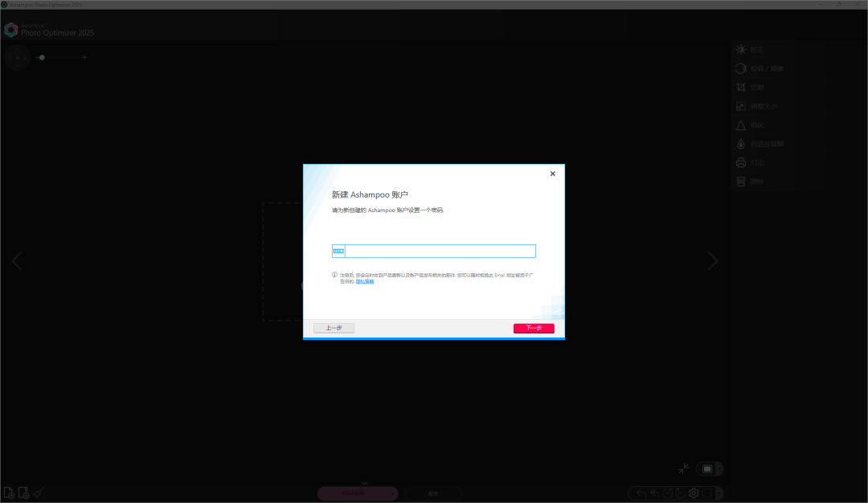
Task: Click the zoom slider handle
Action: [42, 58]
